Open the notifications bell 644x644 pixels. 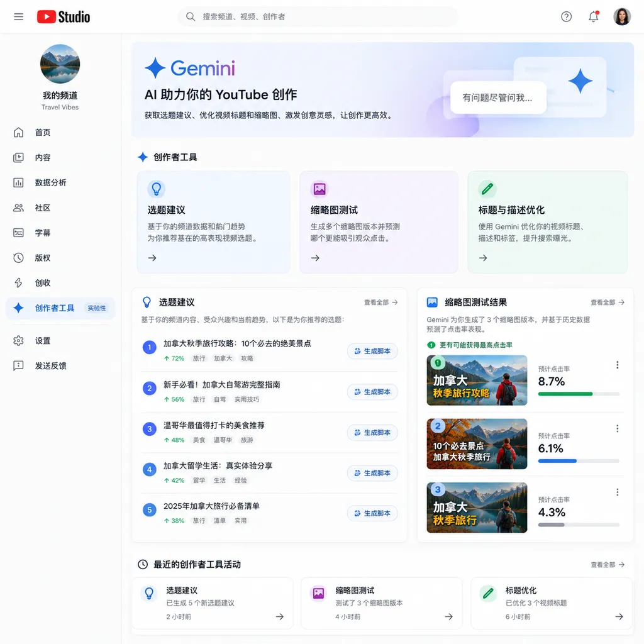(594, 17)
